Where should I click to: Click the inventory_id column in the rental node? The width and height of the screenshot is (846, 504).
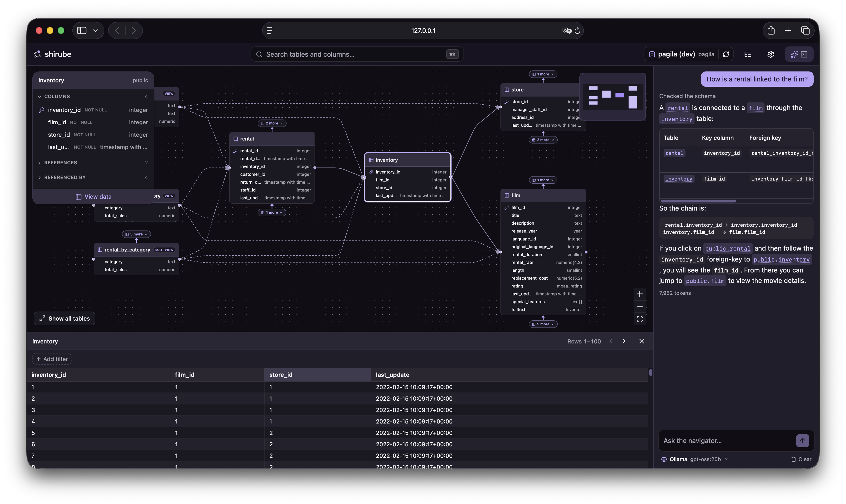pos(272,167)
